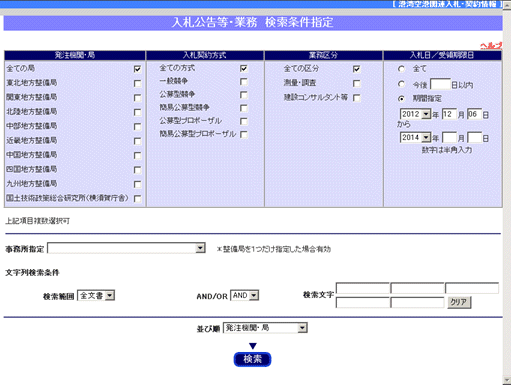Check the 国土技術政策総合研究所 checkbox
Screen dimensions: 511x385
coord(137,199)
